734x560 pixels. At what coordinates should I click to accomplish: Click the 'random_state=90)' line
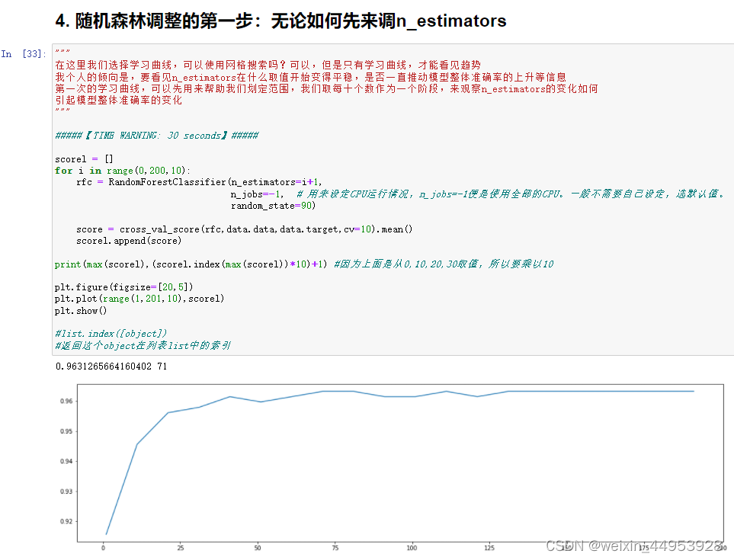click(x=273, y=206)
